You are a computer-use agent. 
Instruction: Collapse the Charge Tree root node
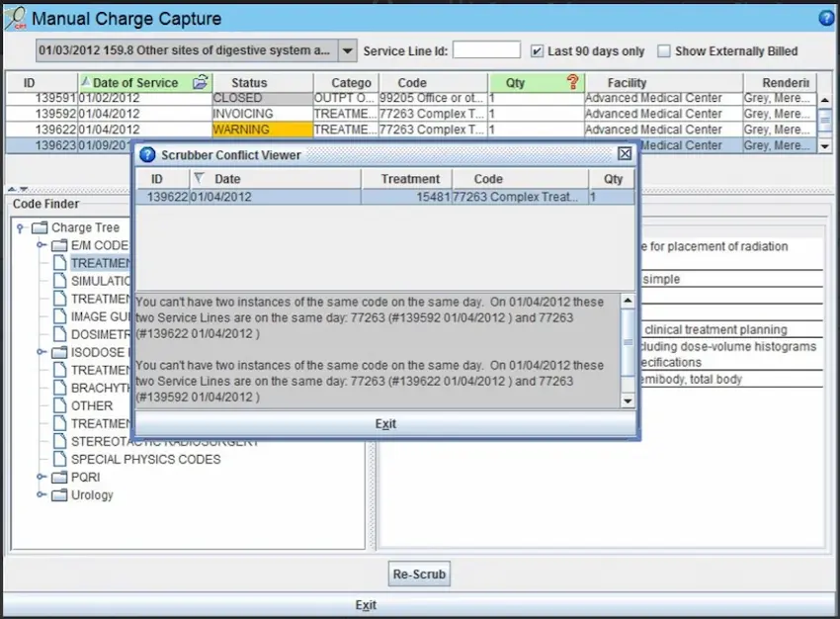coord(19,227)
